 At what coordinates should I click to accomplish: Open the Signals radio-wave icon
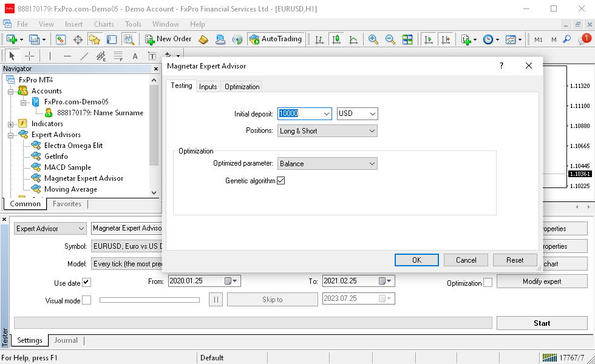point(237,39)
